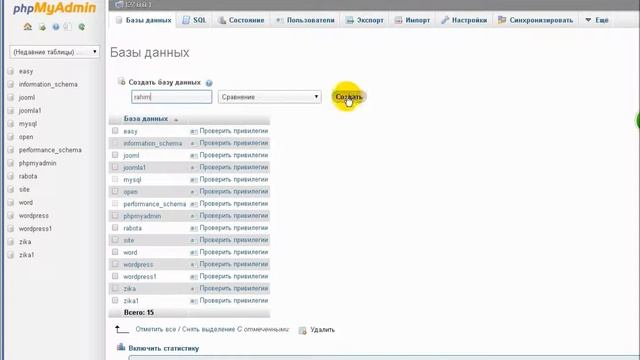Click privileges icon in the word row
Viewport: 640px width, 360px height.
193,253
